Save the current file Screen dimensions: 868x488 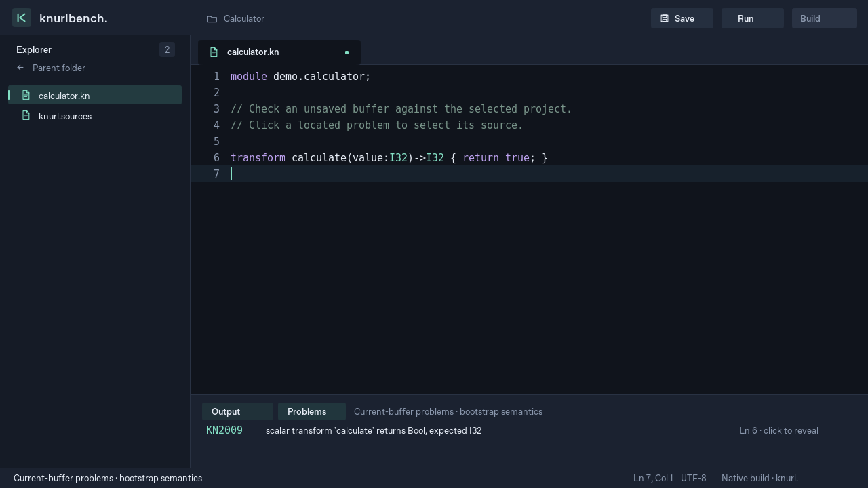(682, 18)
